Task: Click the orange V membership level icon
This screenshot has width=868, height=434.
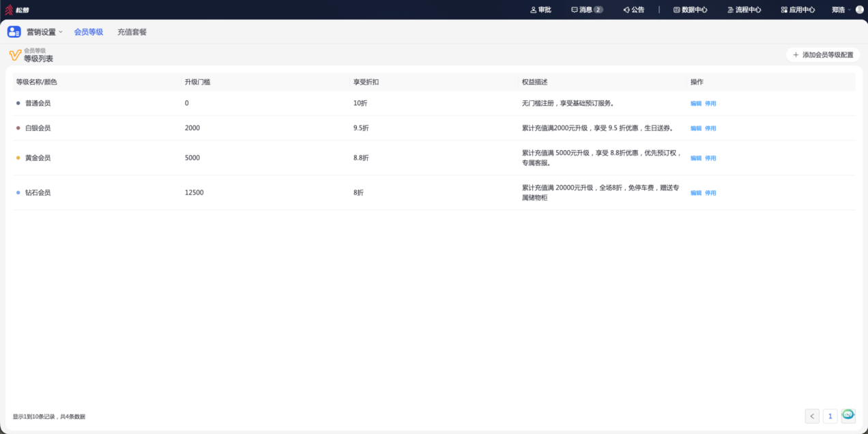Action: [x=15, y=55]
